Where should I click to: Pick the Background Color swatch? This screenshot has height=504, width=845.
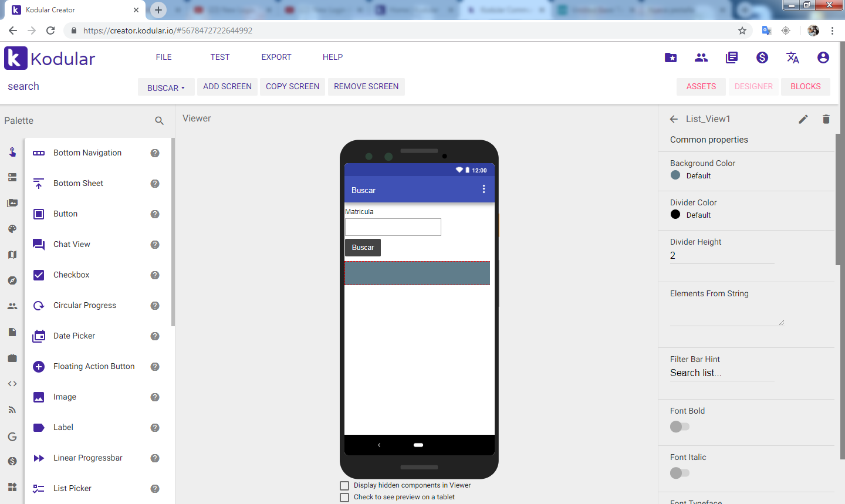click(675, 175)
